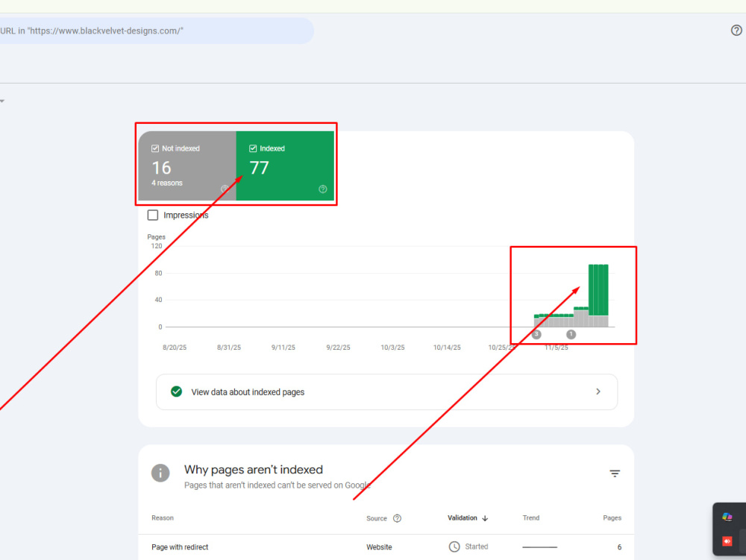Click the Validation sort arrow
Image resolution: width=746 pixels, height=560 pixels.
485,518
